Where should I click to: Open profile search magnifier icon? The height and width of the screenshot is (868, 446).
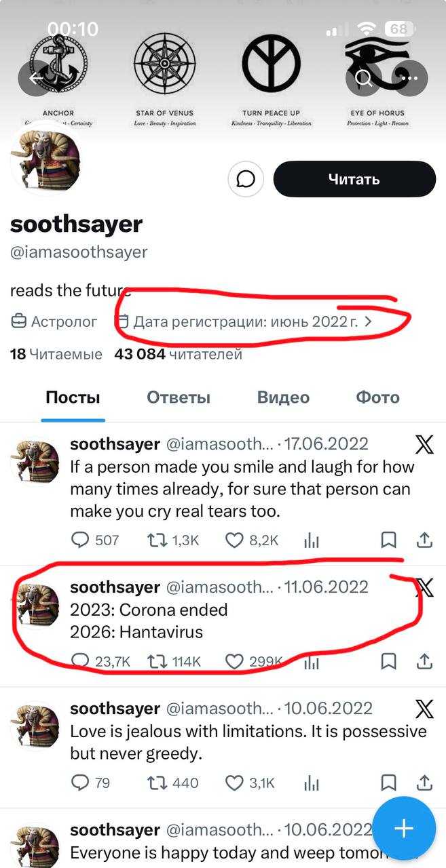364,78
